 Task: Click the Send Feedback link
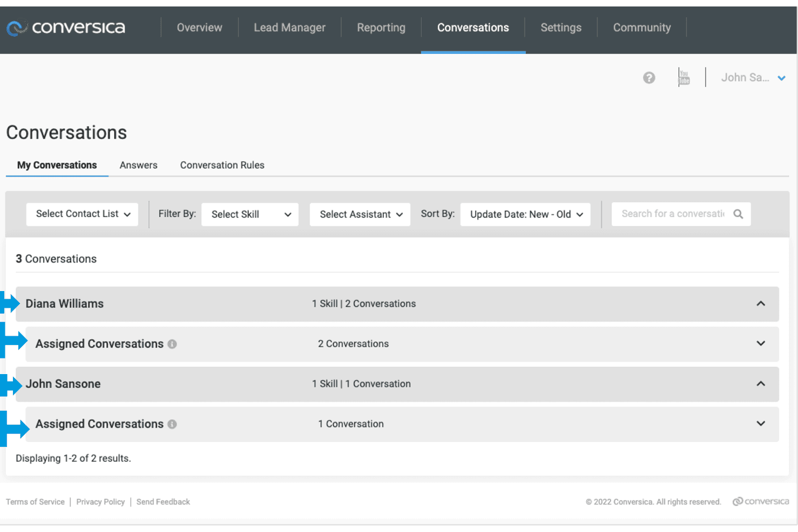tap(163, 502)
